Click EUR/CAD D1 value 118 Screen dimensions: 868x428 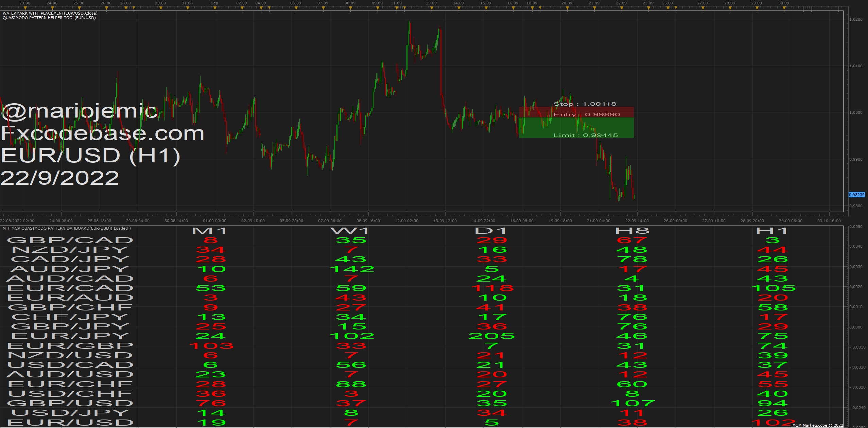coord(492,288)
